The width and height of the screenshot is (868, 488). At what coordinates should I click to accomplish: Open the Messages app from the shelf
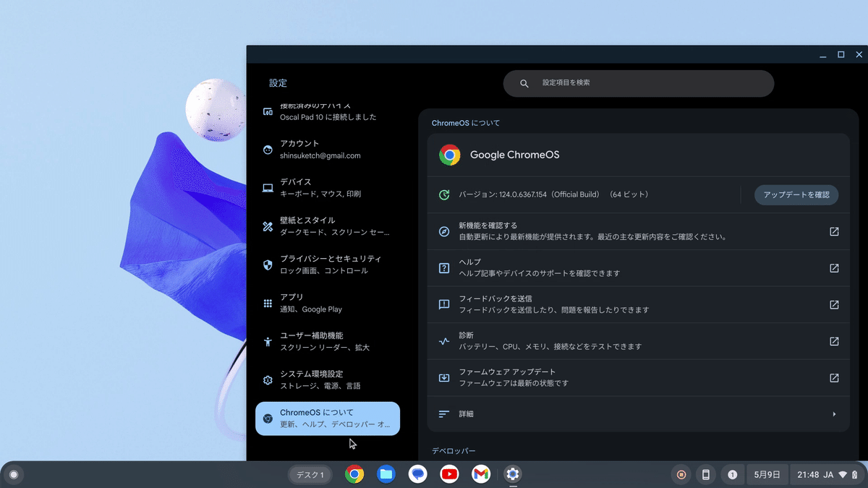click(418, 474)
